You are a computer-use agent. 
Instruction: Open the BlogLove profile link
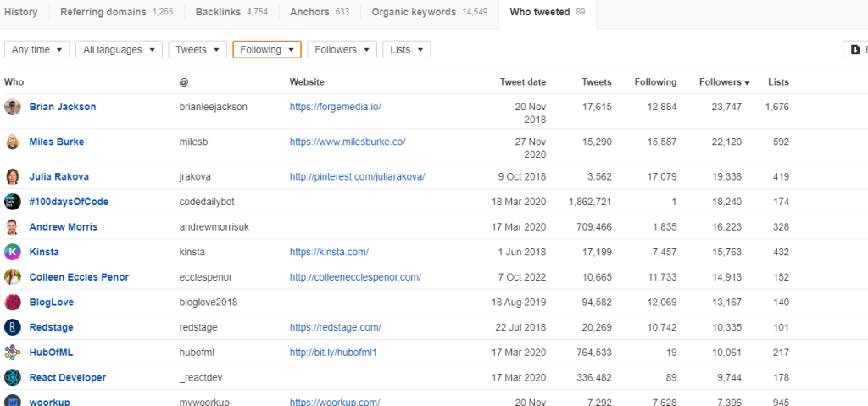[x=52, y=303]
